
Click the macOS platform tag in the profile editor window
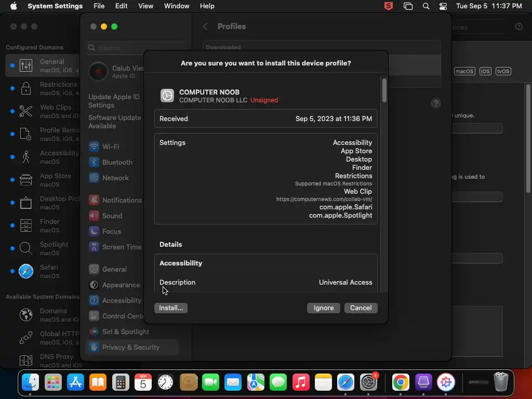(x=464, y=71)
